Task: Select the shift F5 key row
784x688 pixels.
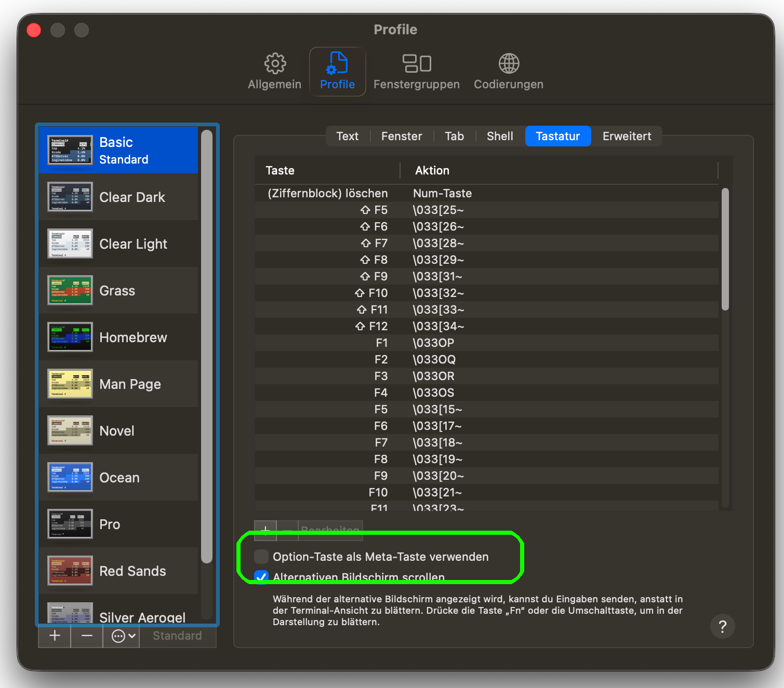Action: [487, 210]
